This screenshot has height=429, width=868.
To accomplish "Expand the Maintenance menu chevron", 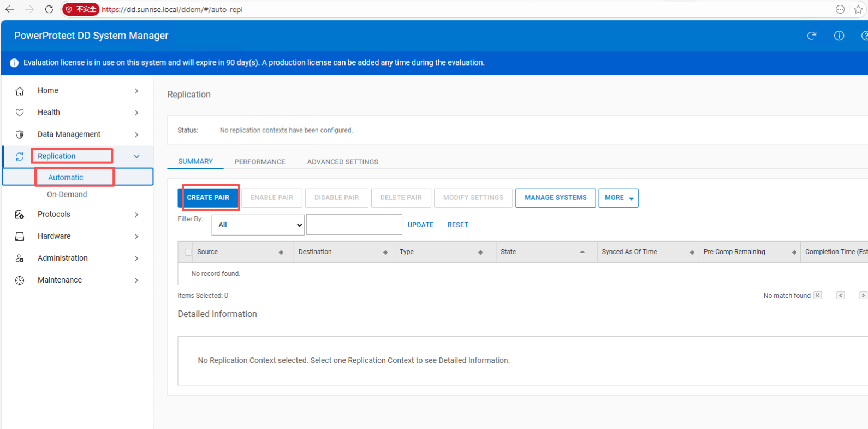I will [x=136, y=280].
